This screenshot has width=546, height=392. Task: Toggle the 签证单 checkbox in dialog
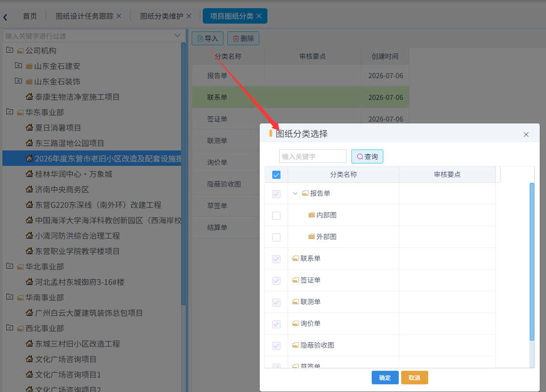point(276,281)
